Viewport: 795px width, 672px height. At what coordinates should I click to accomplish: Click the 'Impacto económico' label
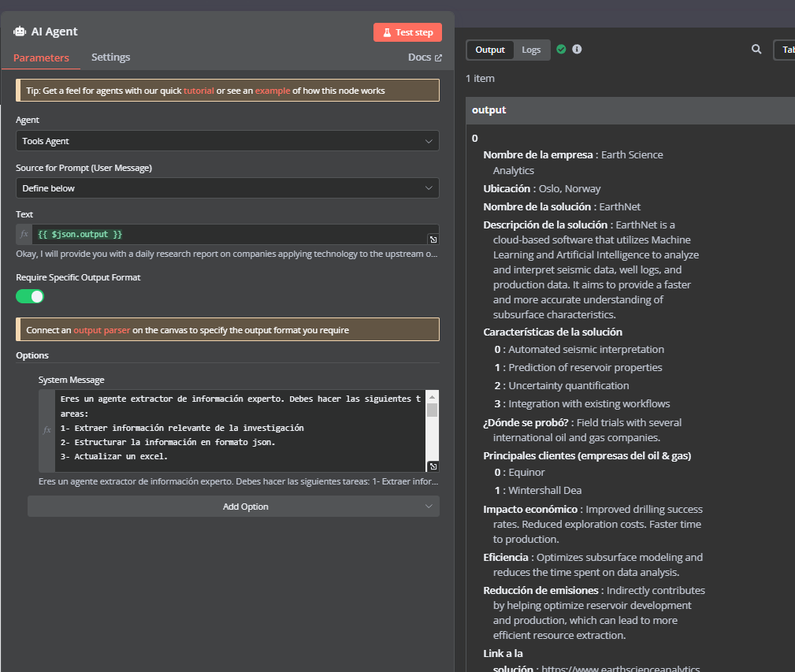(530, 510)
